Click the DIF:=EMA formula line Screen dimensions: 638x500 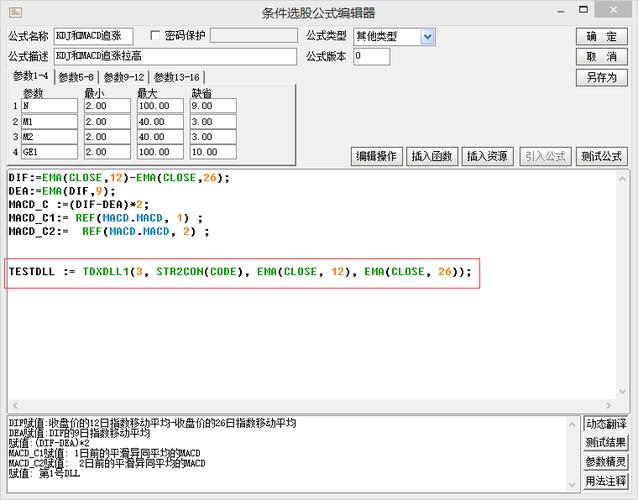tap(119, 178)
